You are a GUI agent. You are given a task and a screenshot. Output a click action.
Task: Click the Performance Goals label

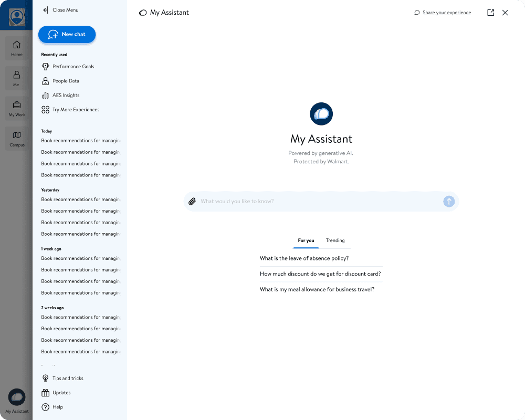73,66
